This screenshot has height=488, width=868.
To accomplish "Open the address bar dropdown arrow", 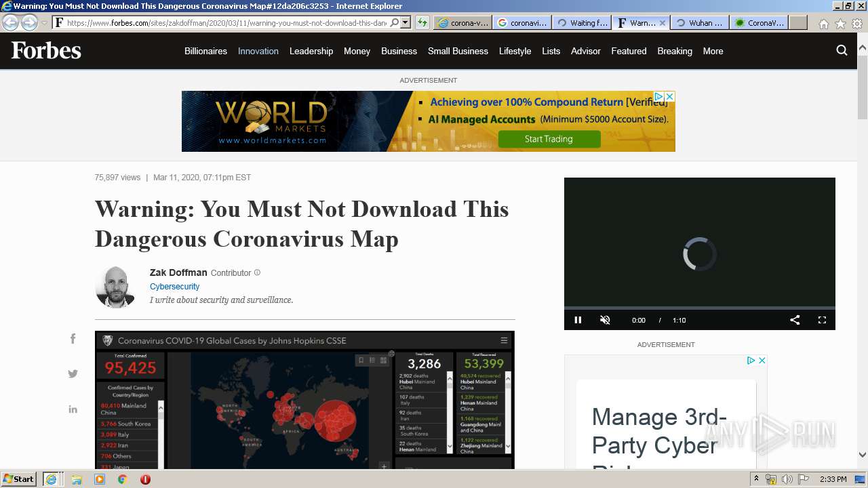I will (406, 22).
